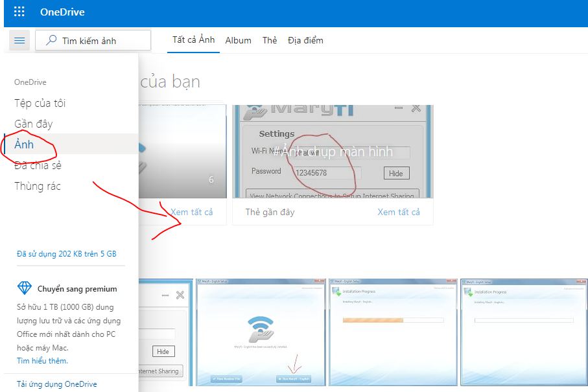Collapse the sidebar with the hamburger icon

[19, 40]
